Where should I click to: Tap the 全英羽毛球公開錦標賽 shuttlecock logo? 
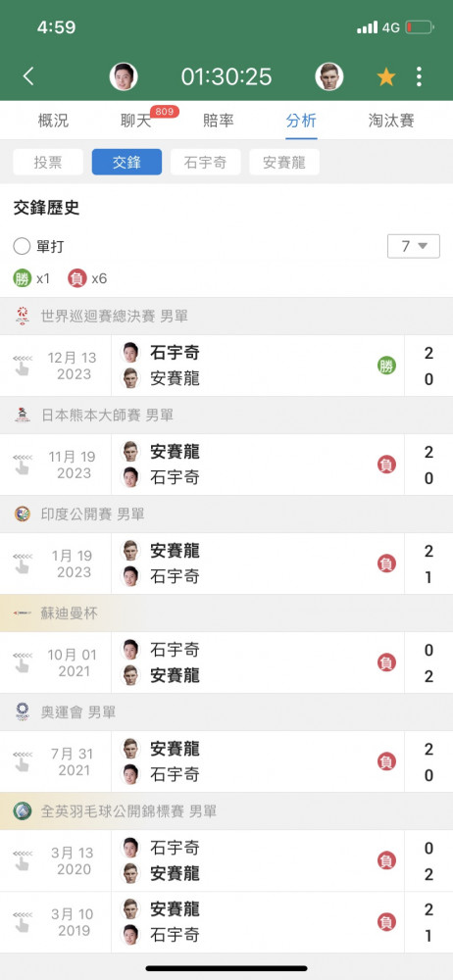pos(22,810)
